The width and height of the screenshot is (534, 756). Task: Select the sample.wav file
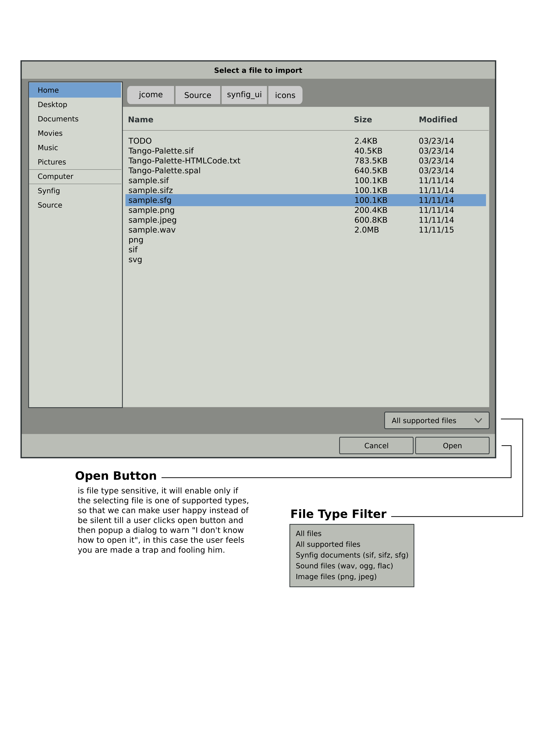tap(152, 230)
